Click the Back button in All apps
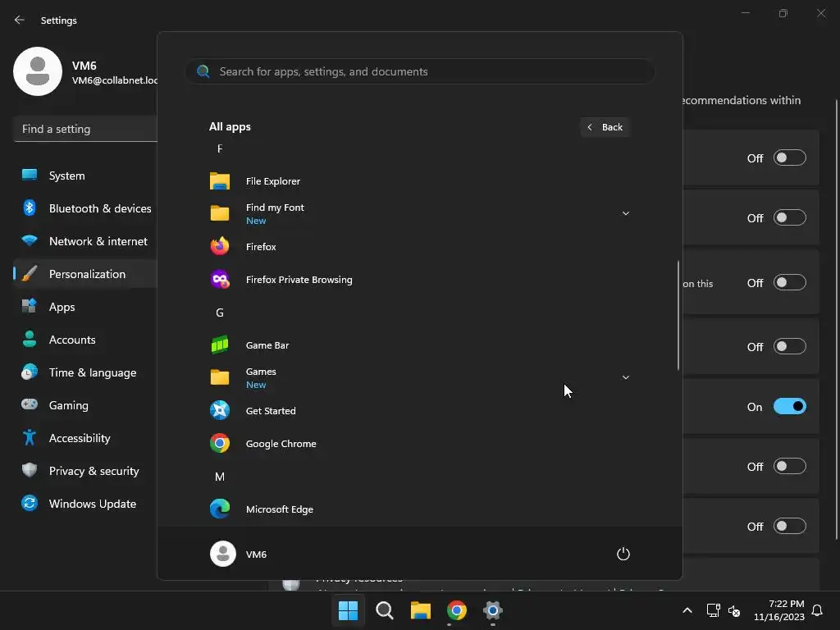This screenshot has height=630, width=840. tap(605, 127)
